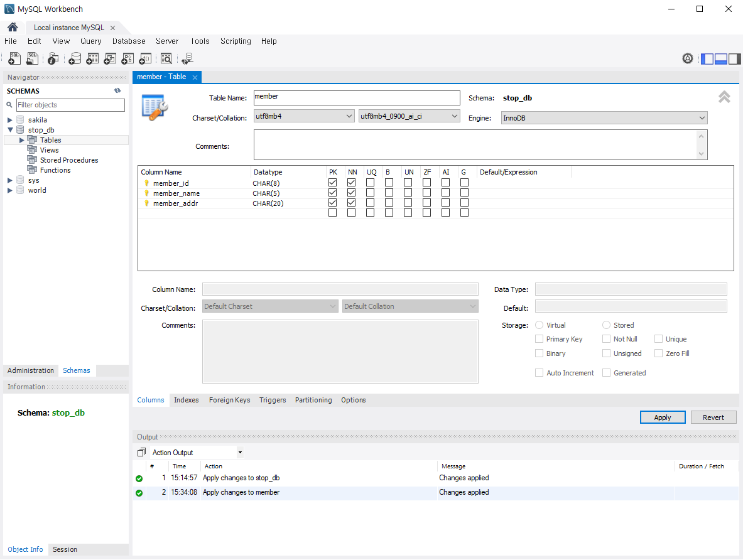The width and height of the screenshot is (743, 560).
Task: Create a new SQL tab icon
Action: tap(14, 58)
